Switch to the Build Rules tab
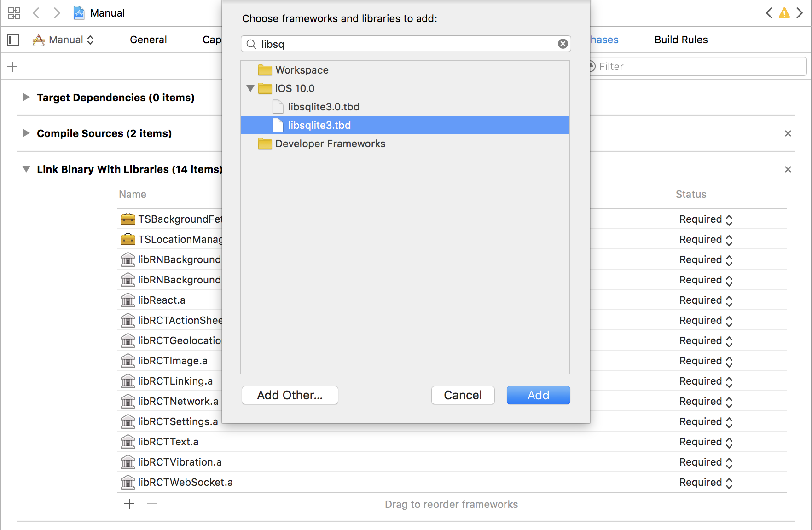The width and height of the screenshot is (812, 530). pos(681,40)
